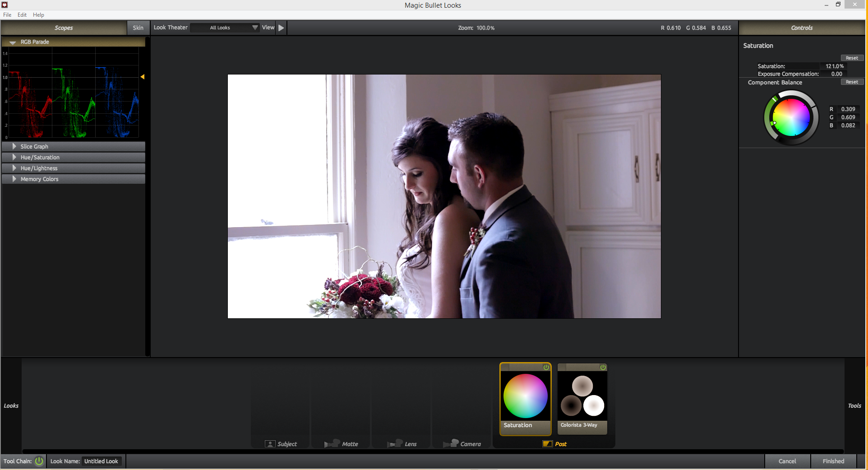This screenshot has height=470, width=868.
Task: Open the All Looks dropdown
Action: [x=225, y=28]
